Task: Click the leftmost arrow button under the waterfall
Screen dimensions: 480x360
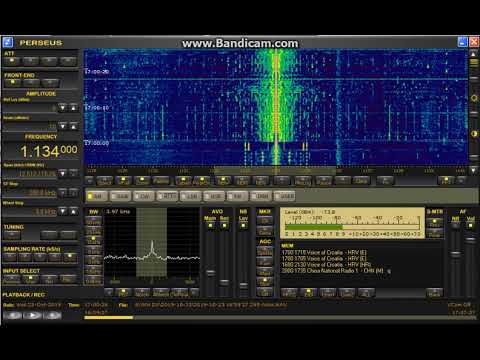Action: pyautogui.click(x=89, y=181)
